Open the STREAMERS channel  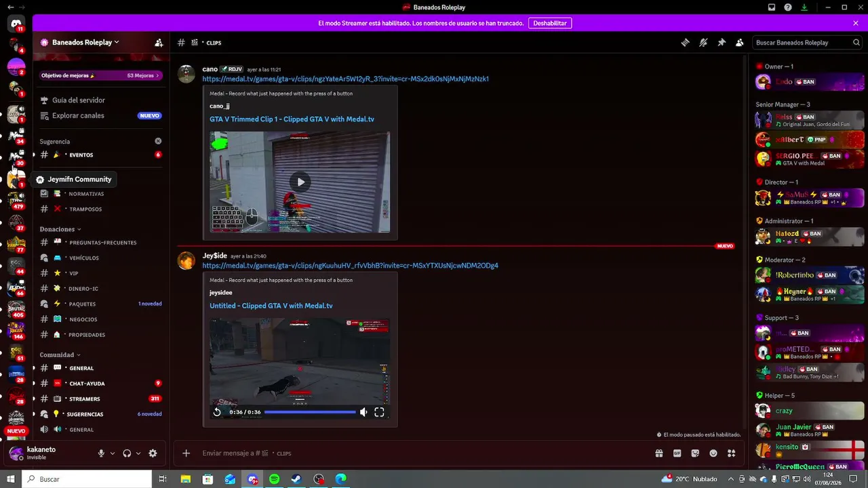(x=100, y=399)
